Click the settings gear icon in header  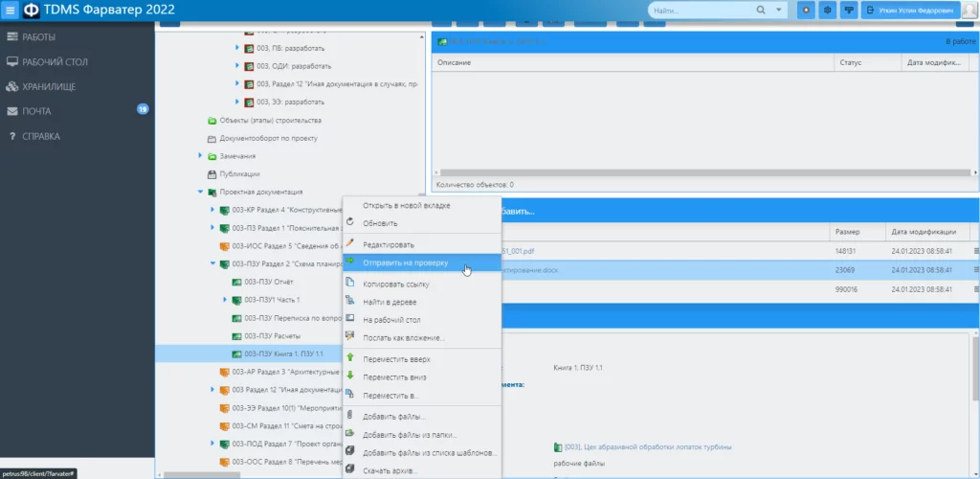tap(828, 11)
